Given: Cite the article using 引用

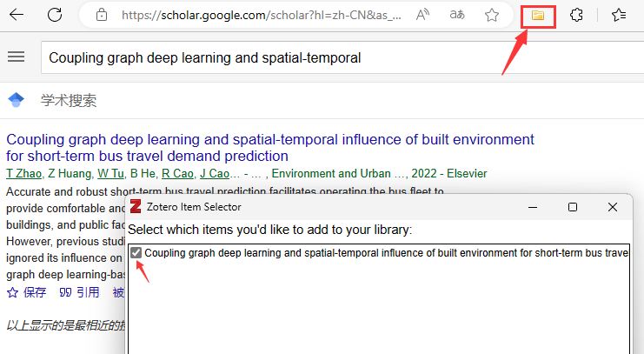Looking at the screenshot, I should [x=79, y=292].
